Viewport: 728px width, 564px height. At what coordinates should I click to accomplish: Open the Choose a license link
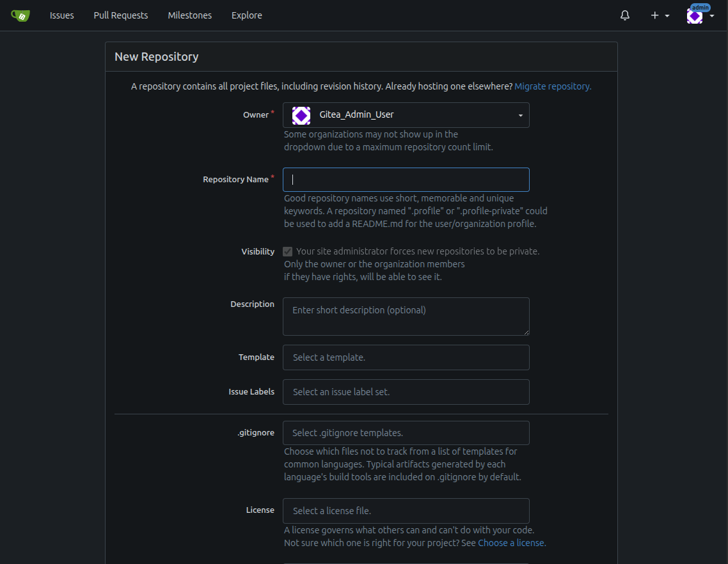click(x=512, y=543)
